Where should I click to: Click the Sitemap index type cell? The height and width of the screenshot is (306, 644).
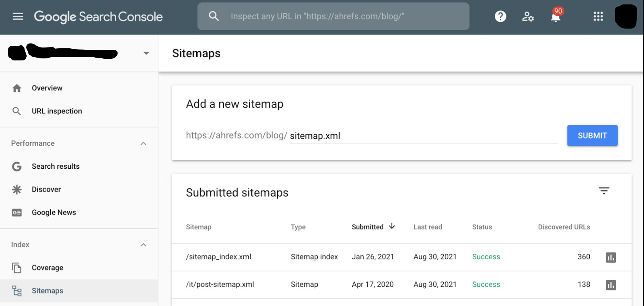pos(314,257)
